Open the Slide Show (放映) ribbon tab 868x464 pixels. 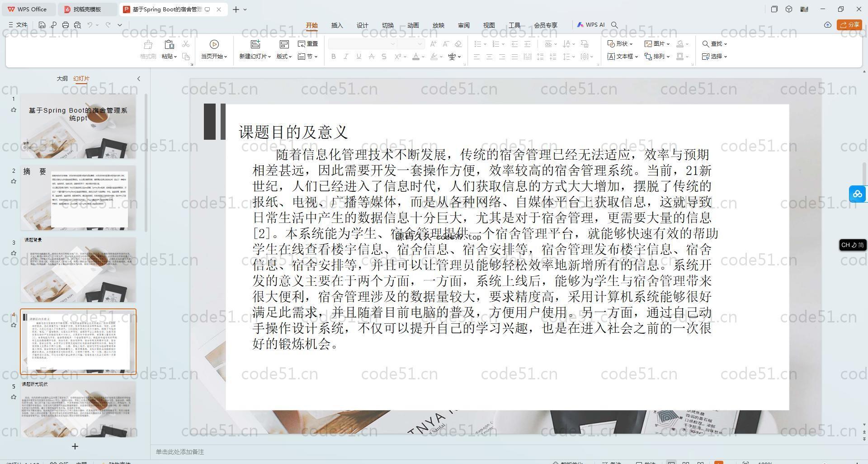[439, 25]
